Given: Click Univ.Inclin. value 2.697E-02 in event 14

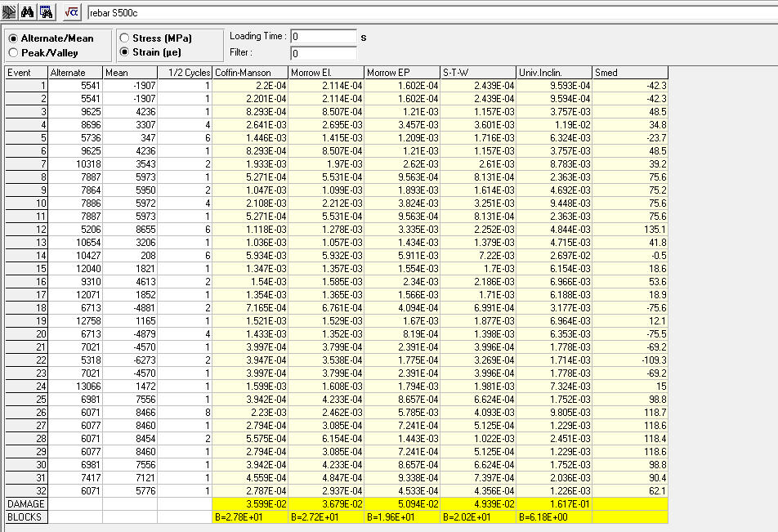Looking at the screenshot, I should click(x=554, y=256).
